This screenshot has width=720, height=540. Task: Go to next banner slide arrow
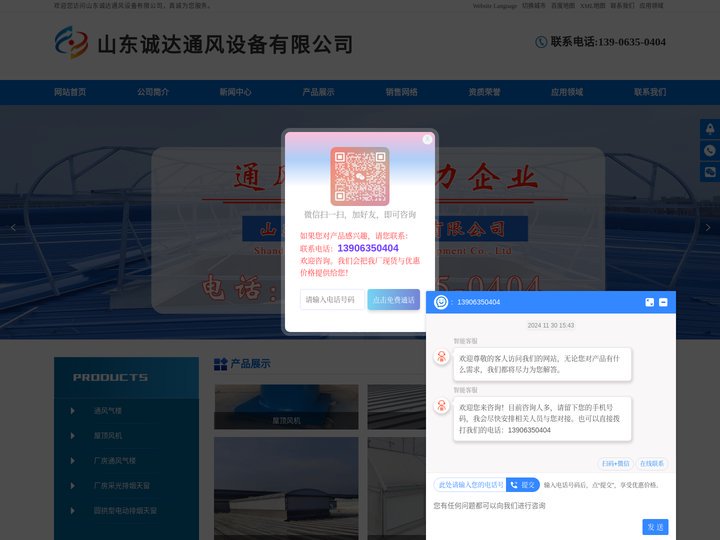click(x=708, y=227)
